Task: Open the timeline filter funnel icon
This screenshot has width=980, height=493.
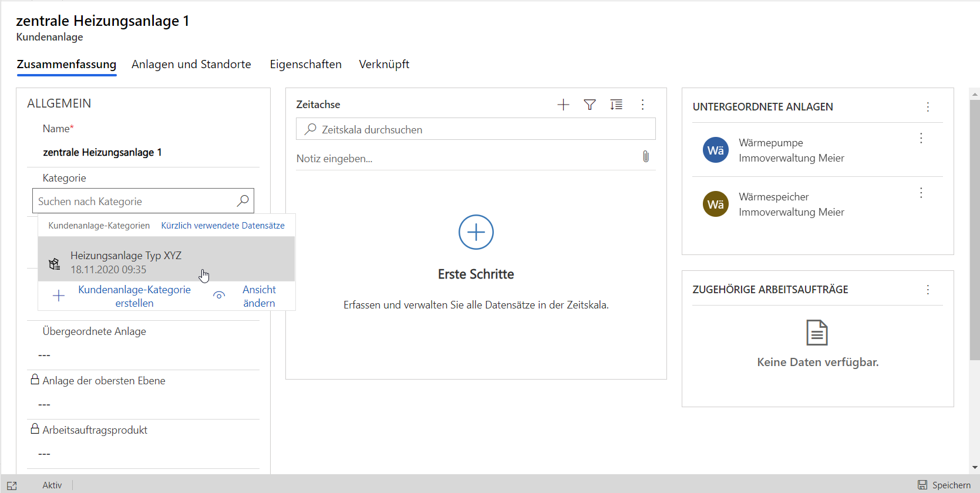Action: 590,105
